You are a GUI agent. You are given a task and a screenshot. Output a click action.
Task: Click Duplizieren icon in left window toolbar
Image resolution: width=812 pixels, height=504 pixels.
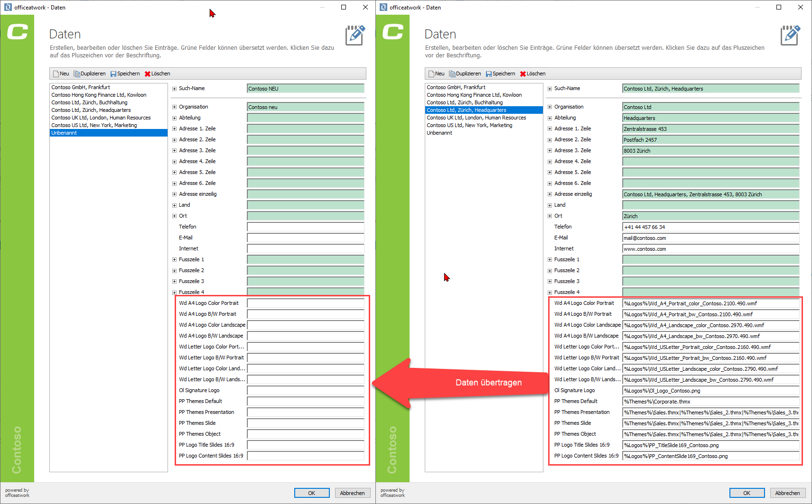pos(77,74)
